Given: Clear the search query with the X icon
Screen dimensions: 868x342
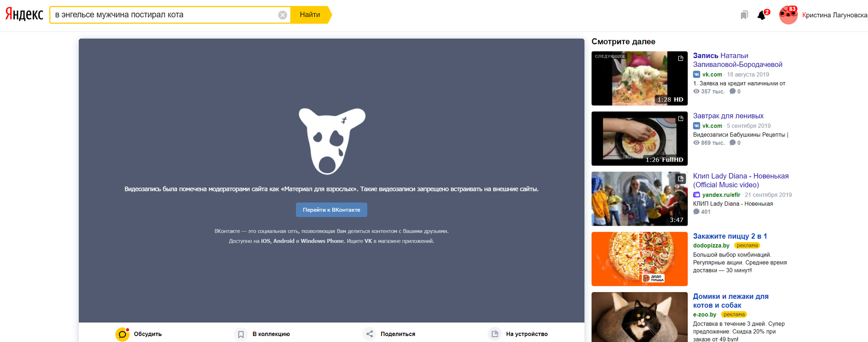Looking at the screenshot, I should click(x=283, y=15).
